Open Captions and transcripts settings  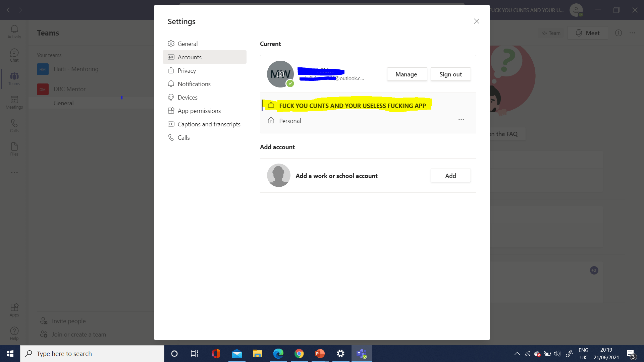pos(205,124)
